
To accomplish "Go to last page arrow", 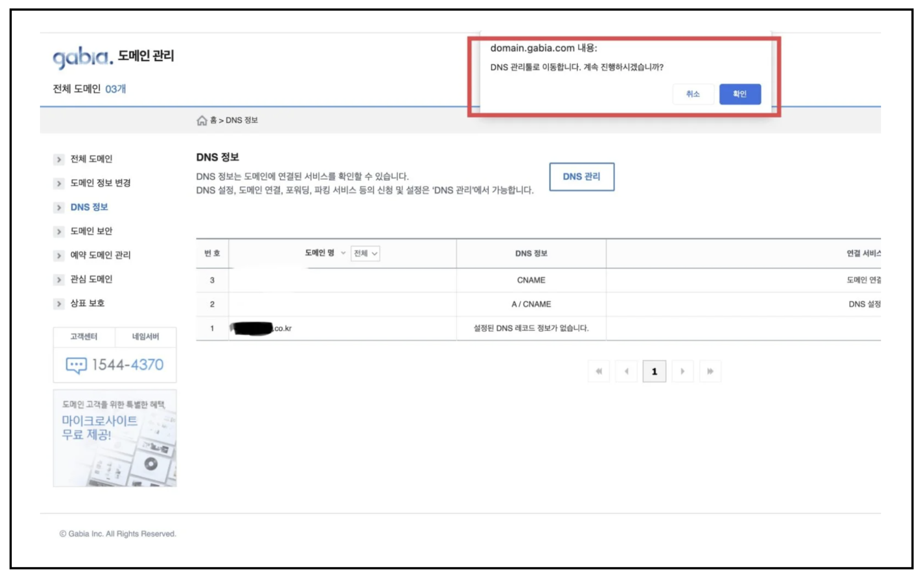I will [x=710, y=371].
